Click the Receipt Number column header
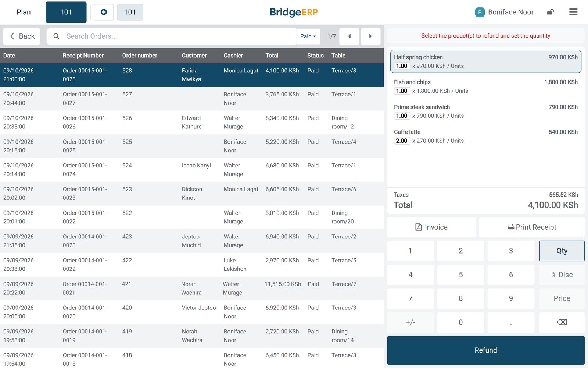This screenshot has height=368, width=588. pyautogui.click(x=83, y=56)
